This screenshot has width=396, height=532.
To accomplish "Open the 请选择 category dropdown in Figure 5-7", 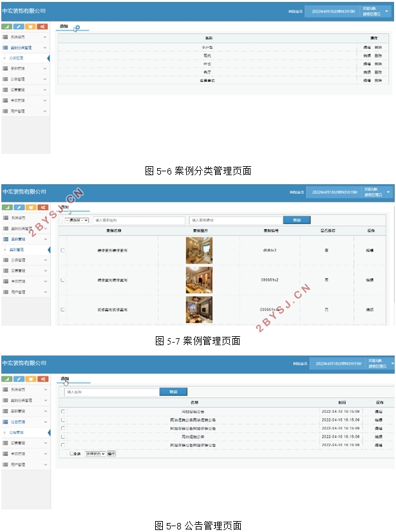I will [x=77, y=220].
